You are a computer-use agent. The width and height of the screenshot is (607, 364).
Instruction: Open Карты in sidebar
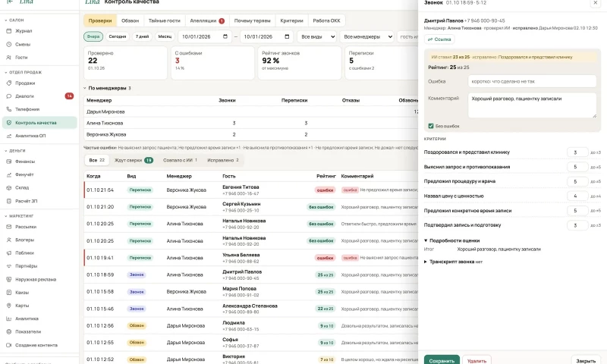coord(39,306)
